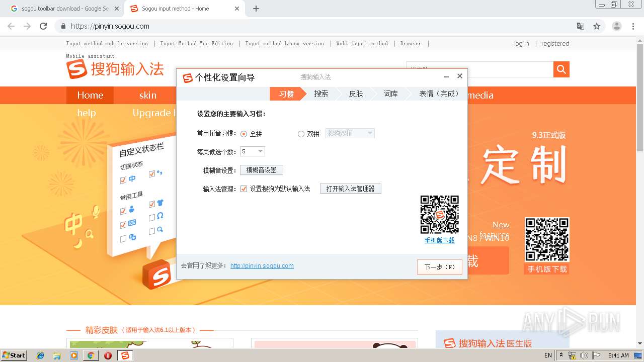644x362 pixels.
Task: Open the red Opera icon in taskbar
Action: point(108,355)
